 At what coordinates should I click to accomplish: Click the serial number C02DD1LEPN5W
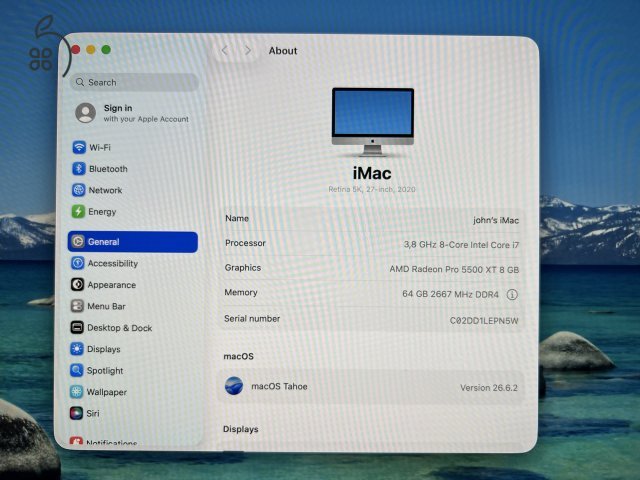coord(484,321)
